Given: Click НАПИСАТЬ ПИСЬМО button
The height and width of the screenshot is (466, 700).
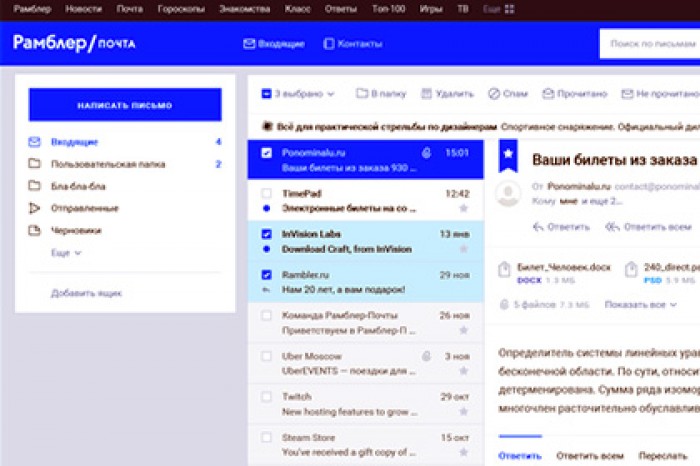Looking at the screenshot, I should (x=125, y=105).
